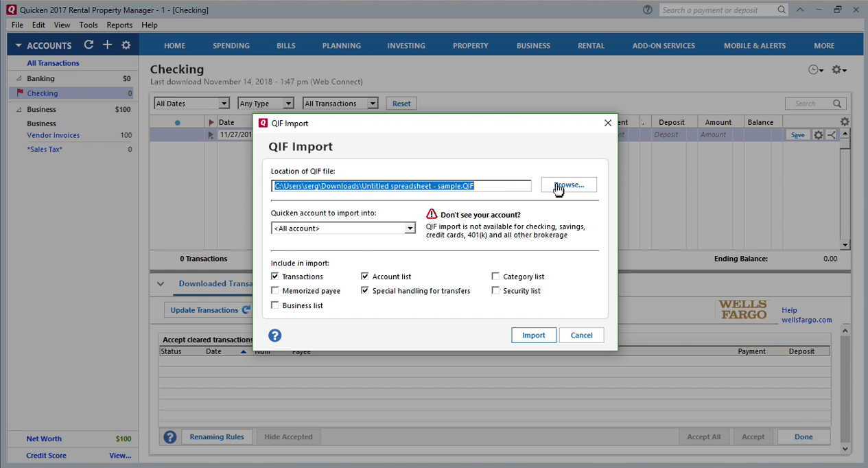This screenshot has height=468, width=868.
Task: Toggle Special handling for transfers checkbox
Action: click(365, 291)
